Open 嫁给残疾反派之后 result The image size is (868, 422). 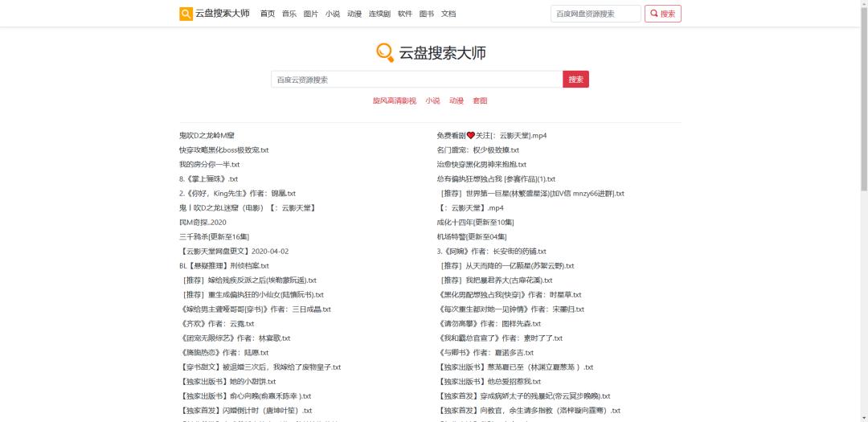coord(249,281)
